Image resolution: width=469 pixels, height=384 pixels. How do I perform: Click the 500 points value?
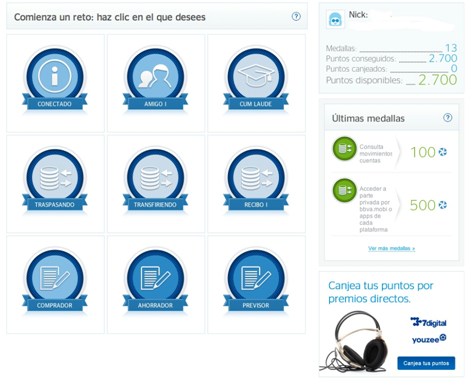[423, 205]
